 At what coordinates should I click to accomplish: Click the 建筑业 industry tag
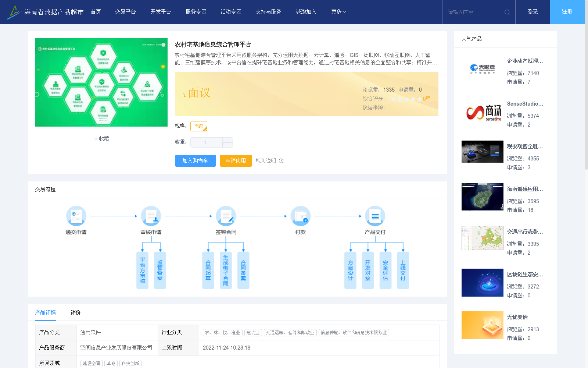[x=253, y=333]
